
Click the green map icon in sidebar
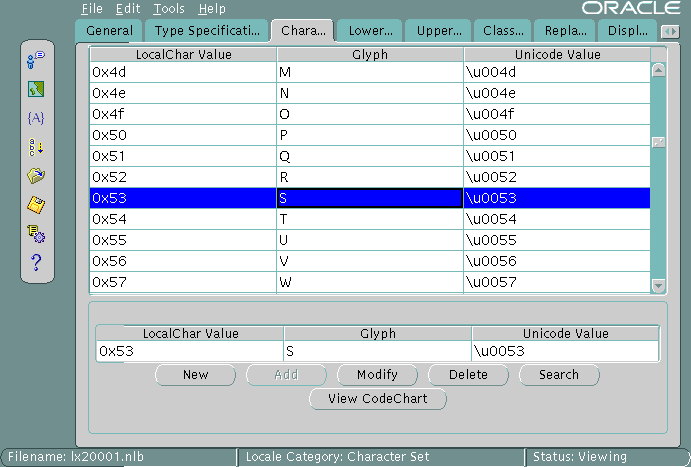coord(37,89)
